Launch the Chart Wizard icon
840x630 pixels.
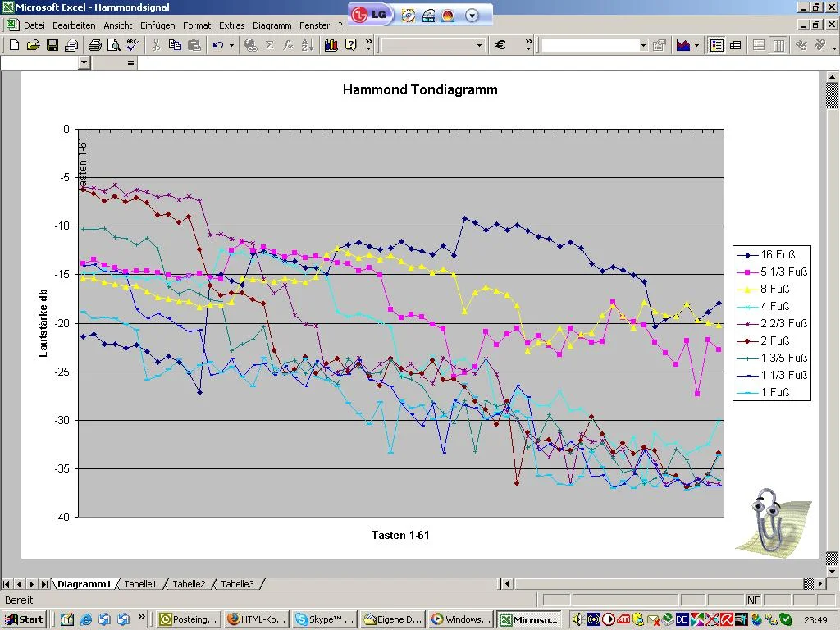click(x=331, y=45)
